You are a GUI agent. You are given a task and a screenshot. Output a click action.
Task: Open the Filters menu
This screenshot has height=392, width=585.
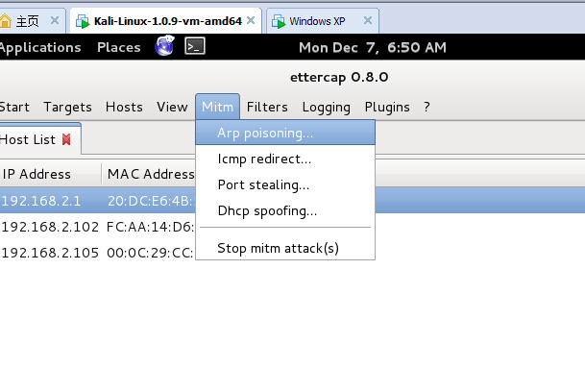coord(267,108)
